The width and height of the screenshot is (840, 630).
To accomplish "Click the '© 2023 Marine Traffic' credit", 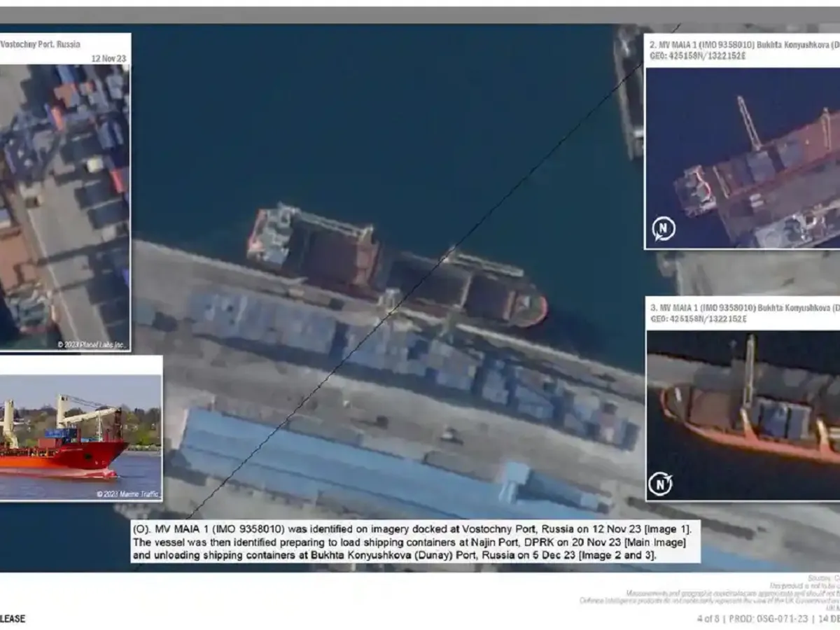I will (128, 494).
